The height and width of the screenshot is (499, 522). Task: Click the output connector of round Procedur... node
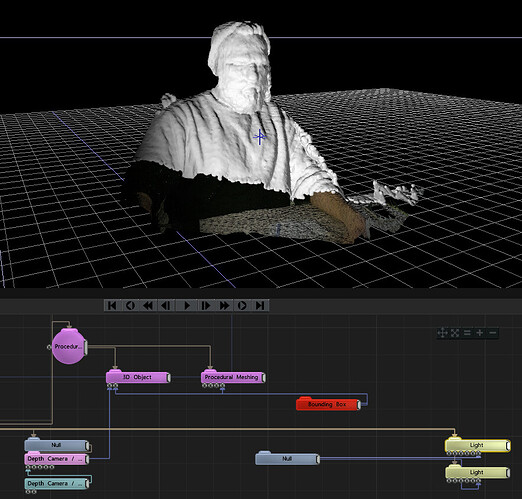[x=86, y=347]
